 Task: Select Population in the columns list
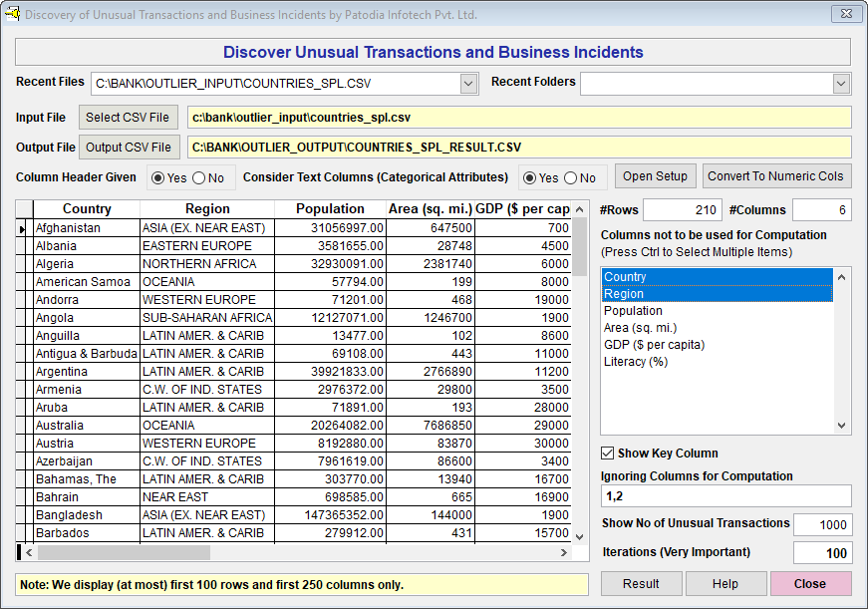pyautogui.click(x=633, y=311)
